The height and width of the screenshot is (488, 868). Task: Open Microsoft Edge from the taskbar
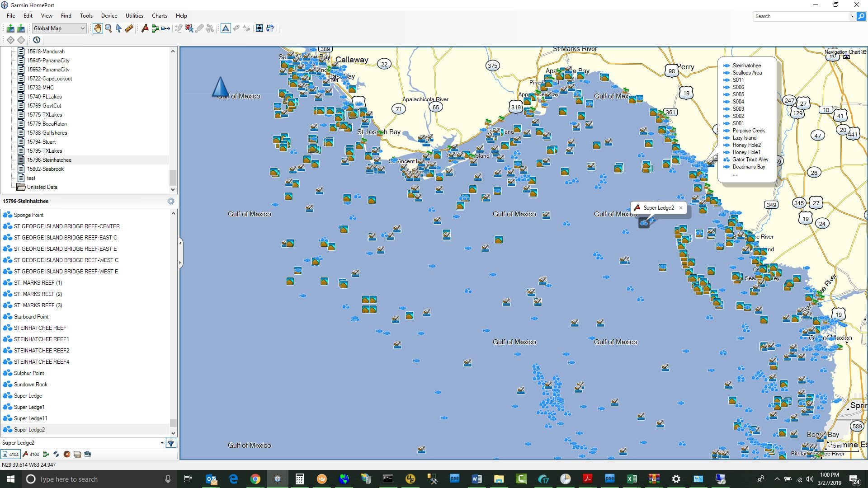(x=233, y=479)
